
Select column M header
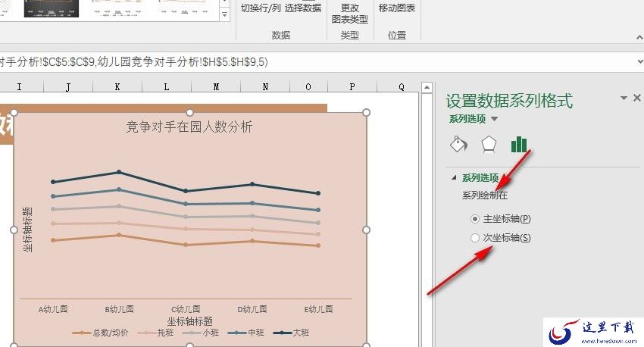point(216,86)
